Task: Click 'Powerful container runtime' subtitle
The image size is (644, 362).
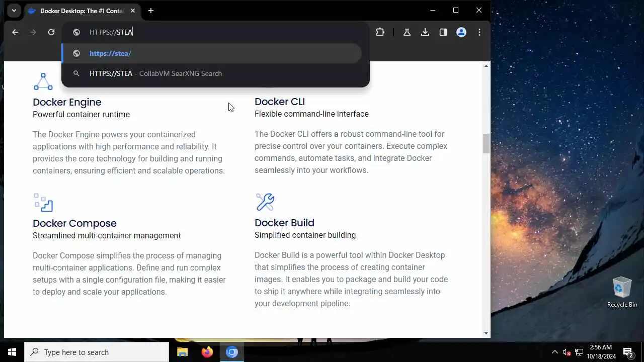Action: point(81,114)
